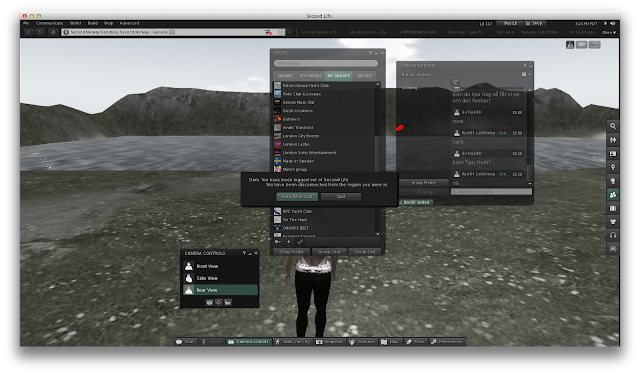
Task: Open the Communicate menu
Action: coord(49,23)
